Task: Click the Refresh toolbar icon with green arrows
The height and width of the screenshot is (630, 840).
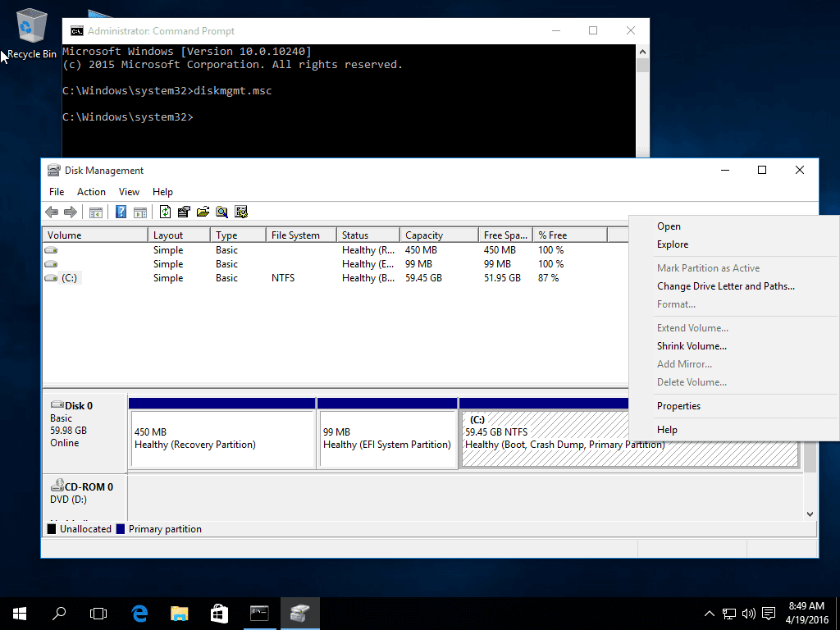Action: tap(165, 212)
